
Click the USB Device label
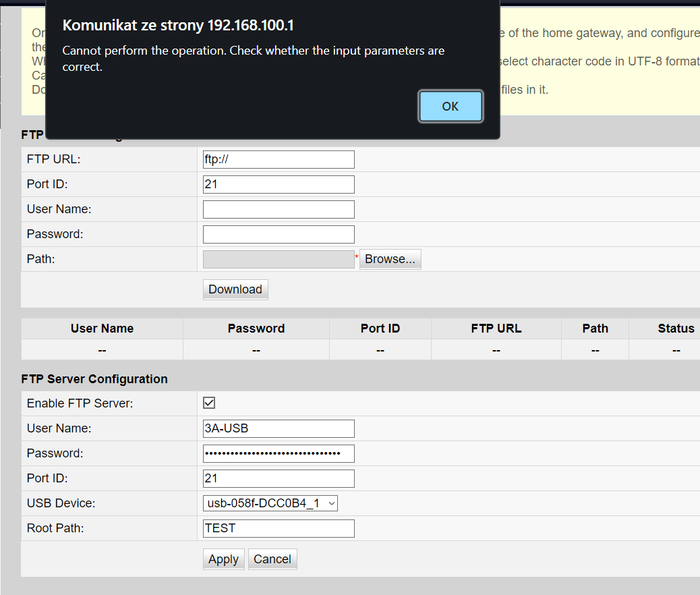click(x=61, y=503)
